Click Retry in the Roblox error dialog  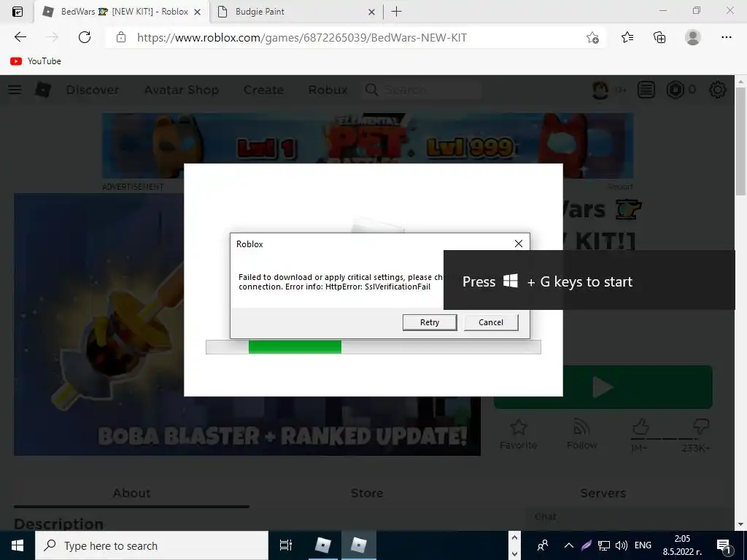pyautogui.click(x=430, y=322)
